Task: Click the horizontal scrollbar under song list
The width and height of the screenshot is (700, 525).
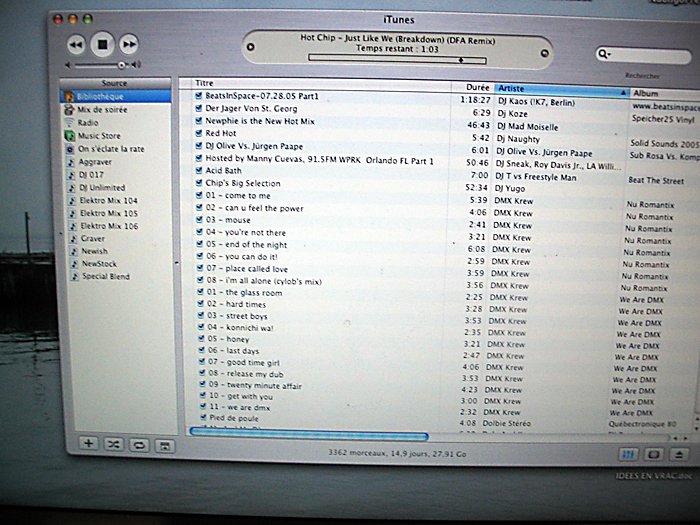Action: (309, 433)
